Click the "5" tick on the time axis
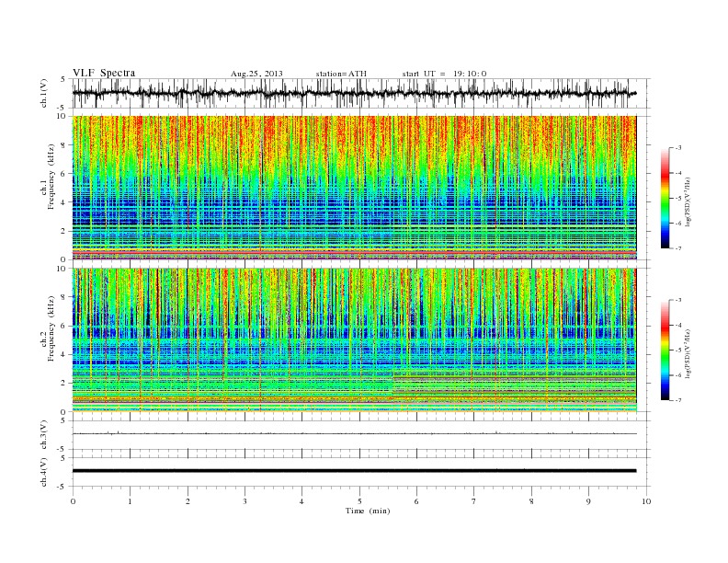This screenshot has height=563, width=728. [x=359, y=501]
